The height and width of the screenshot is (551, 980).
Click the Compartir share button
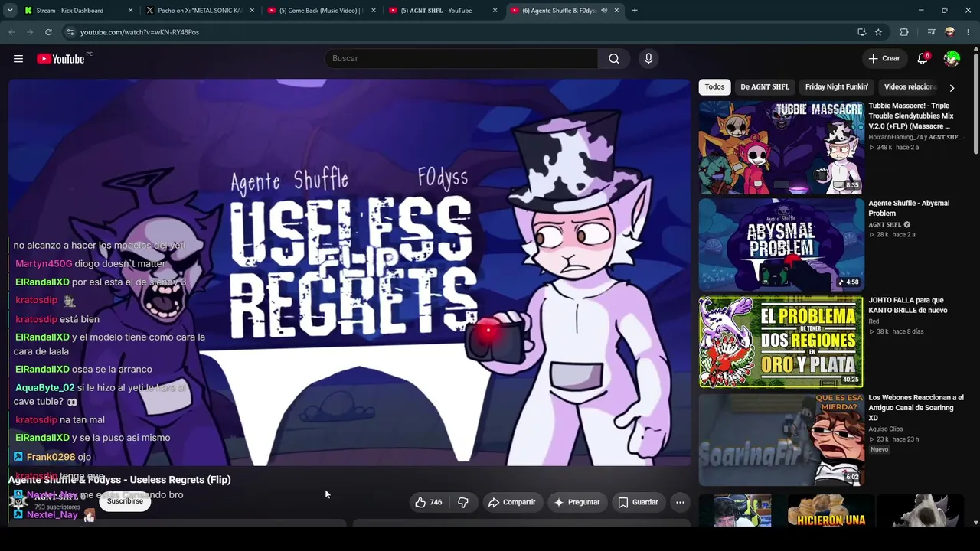[511, 502]
